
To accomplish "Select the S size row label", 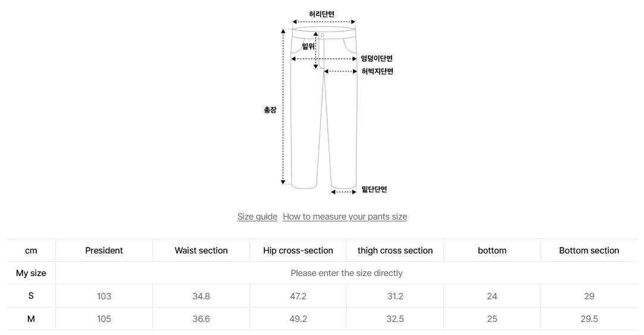I will click(x=31, y=296).
